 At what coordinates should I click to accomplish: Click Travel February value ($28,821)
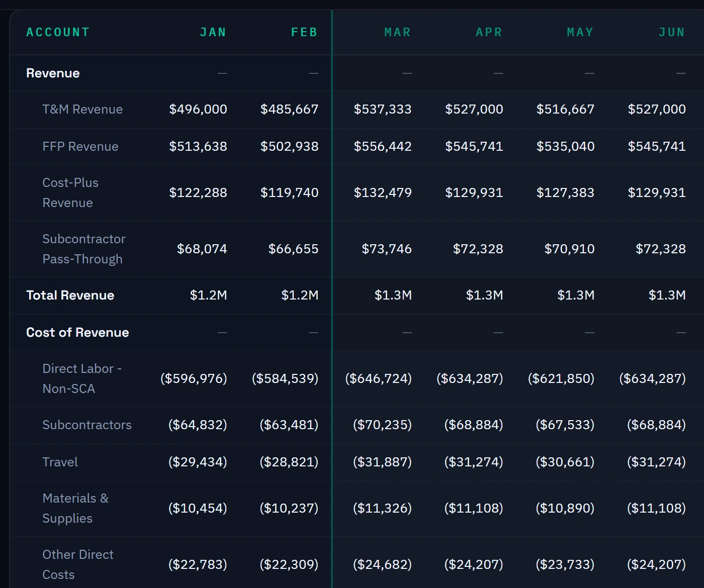(289, 462)
